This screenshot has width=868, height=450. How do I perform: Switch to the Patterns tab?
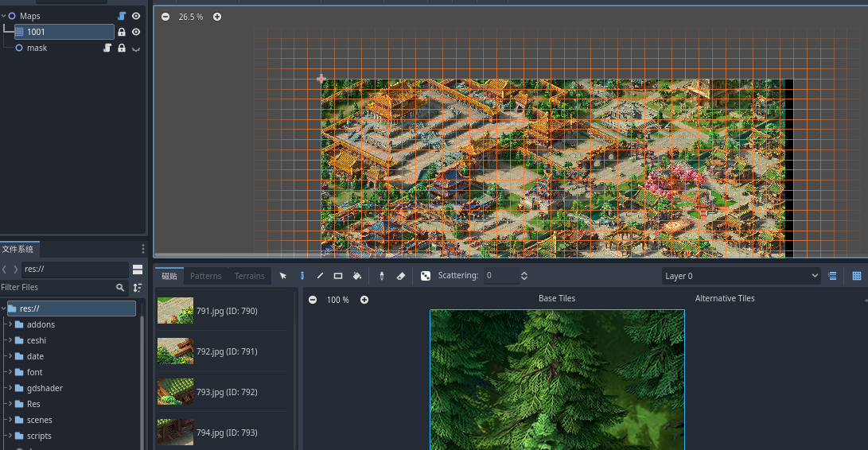[x=205, y=276]
